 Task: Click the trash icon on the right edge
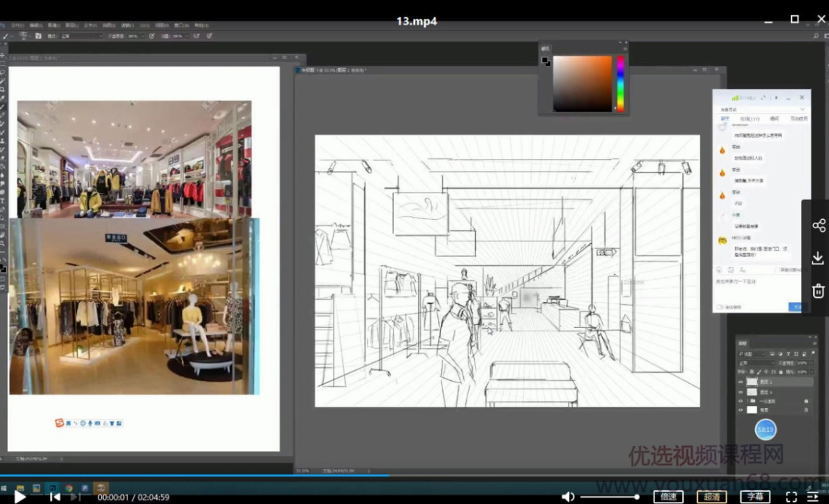pyautogui.click(x=818, y=291)
